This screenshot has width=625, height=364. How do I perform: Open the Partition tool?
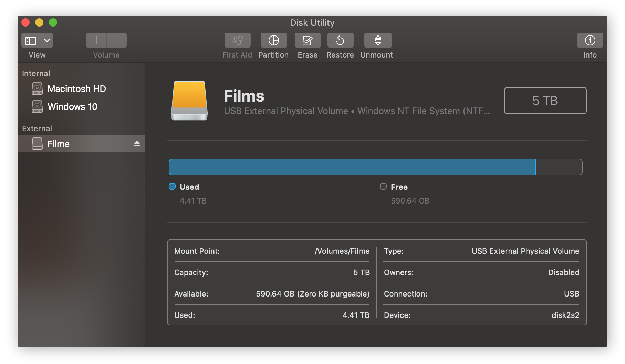(x=273, y=40)
